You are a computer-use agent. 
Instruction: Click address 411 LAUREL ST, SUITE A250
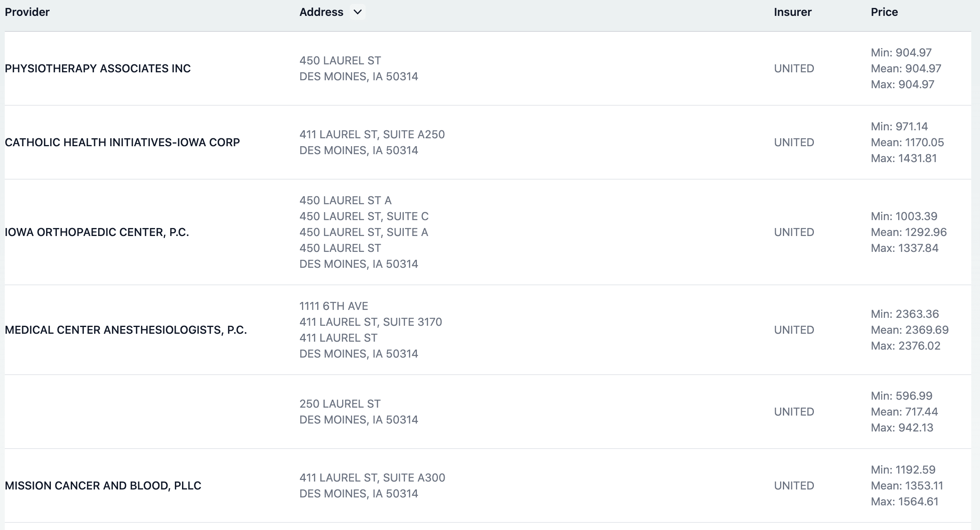coord(372,134)
